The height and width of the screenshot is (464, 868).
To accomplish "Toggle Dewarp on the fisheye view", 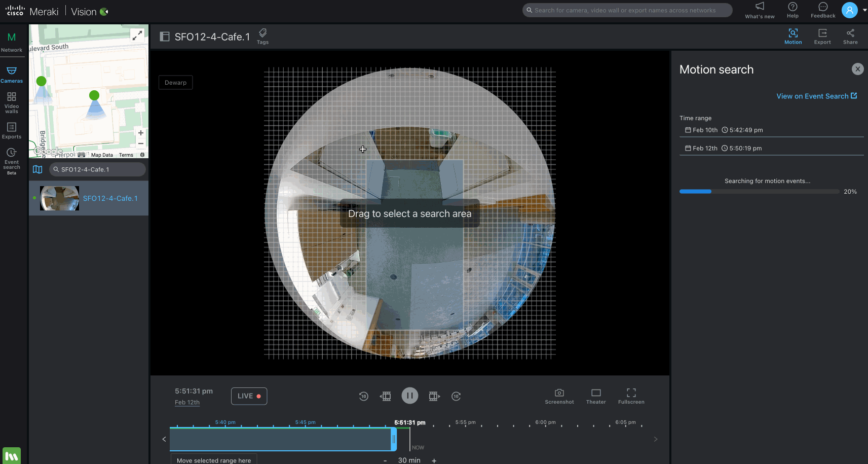I will pyautogui.click(x=175, y=82).
